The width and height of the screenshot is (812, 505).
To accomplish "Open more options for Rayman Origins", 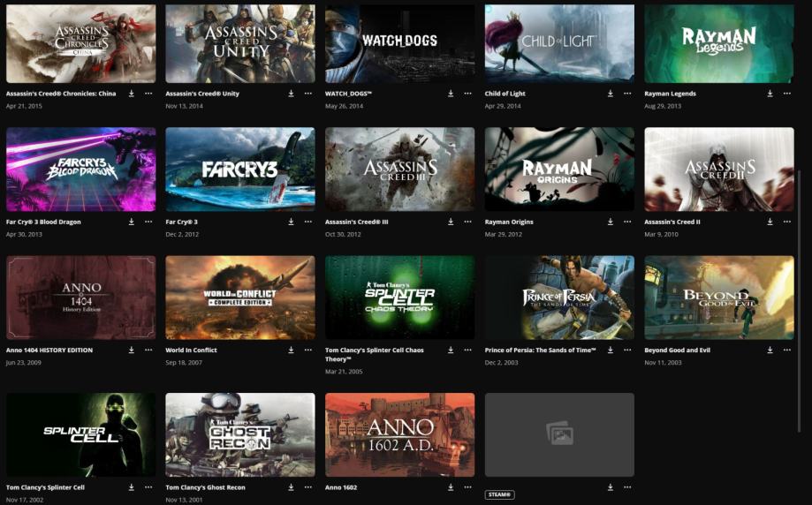I will coord(627,222).
